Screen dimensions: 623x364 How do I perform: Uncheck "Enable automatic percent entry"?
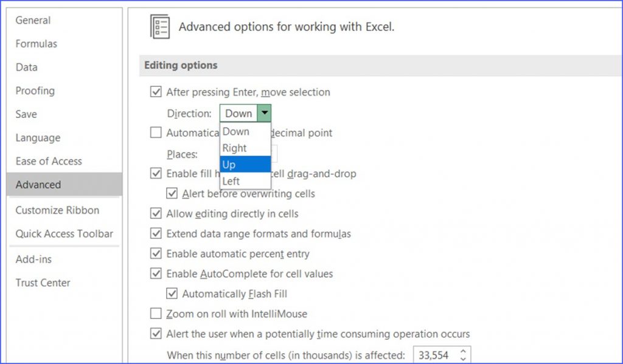[157, 253]
